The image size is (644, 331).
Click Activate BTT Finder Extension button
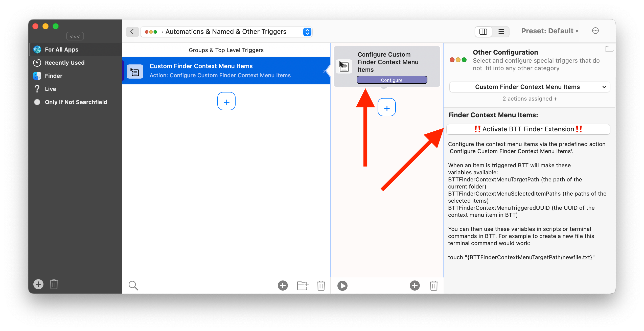coord(528,129)
